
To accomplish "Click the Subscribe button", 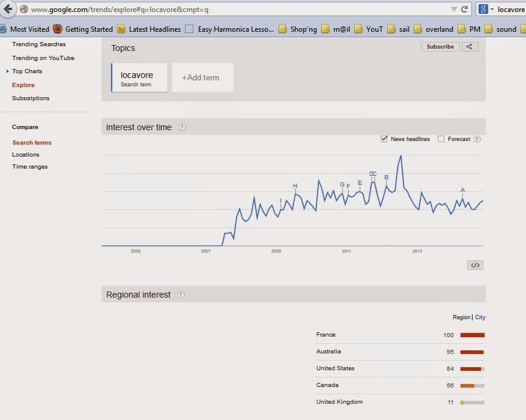I will click(x=440, y=47).
